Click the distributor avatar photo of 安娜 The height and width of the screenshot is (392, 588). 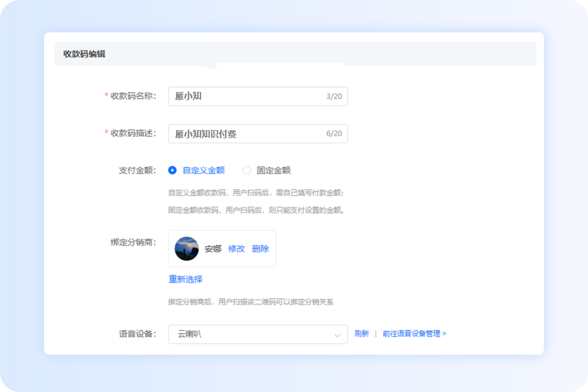[x=187, y=249]
